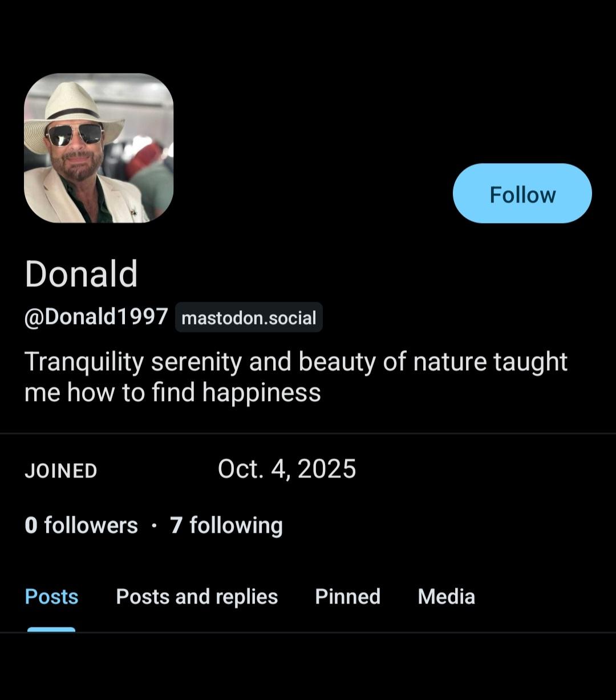Open Donald's profile avatar picture
The image size is (616, 700).
[99, 148]
